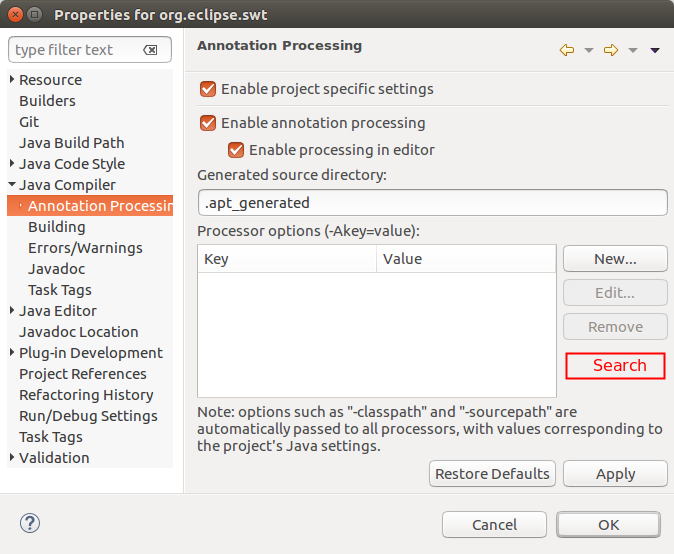Screen dimensions: 674x554
Task: Select Building under Java Compiler
Action: tap(57, 227)
